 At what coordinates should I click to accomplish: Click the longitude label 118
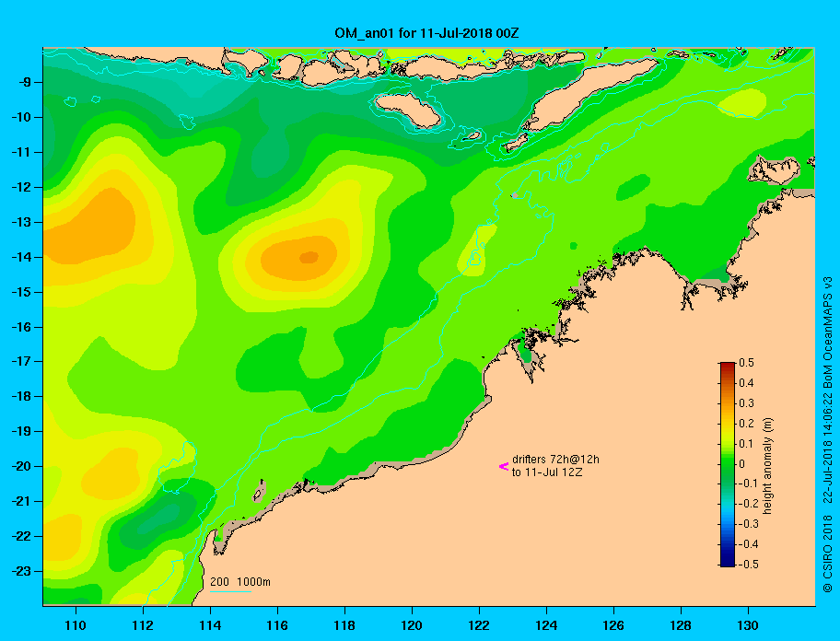(x=344, y=625)
